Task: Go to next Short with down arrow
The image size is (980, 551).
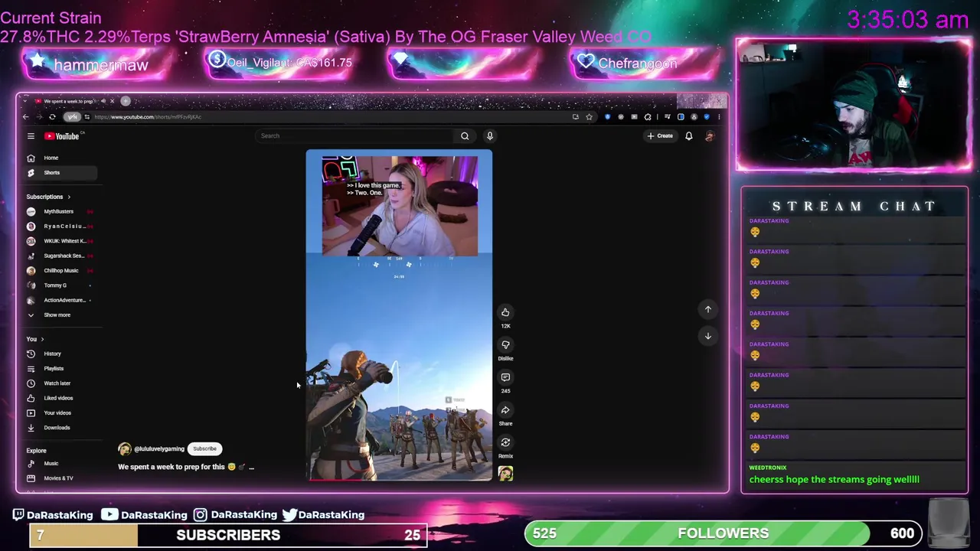Action: [x=708, y=336]
